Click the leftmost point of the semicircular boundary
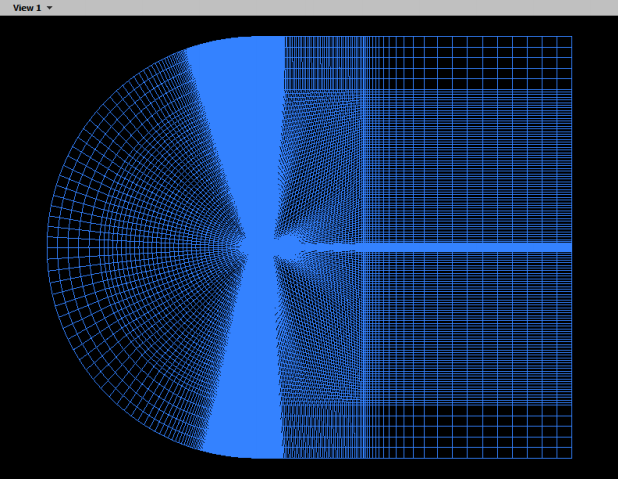The width and height of the screenshot is (618, 479). pyautogui.click(x=48, y=246)
